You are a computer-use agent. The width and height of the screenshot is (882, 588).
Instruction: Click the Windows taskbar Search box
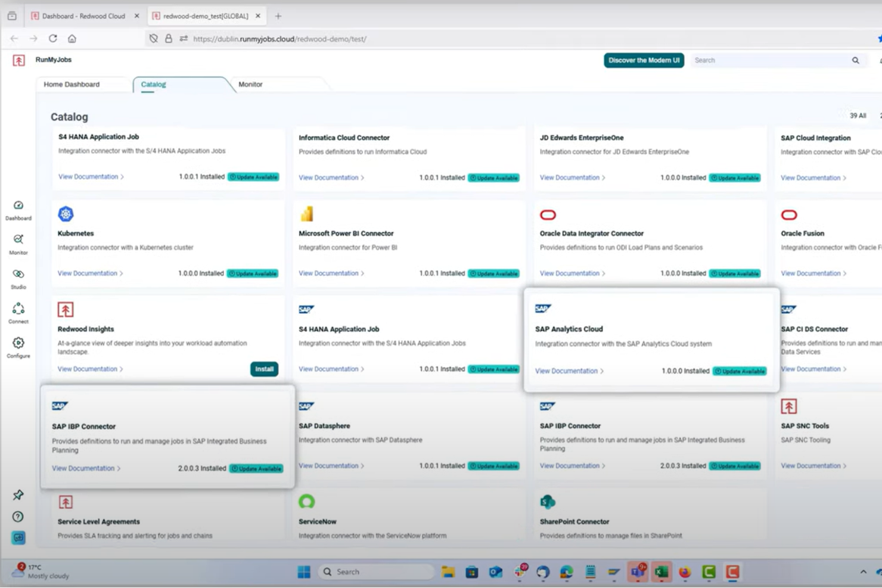click(x=375, y=572)
